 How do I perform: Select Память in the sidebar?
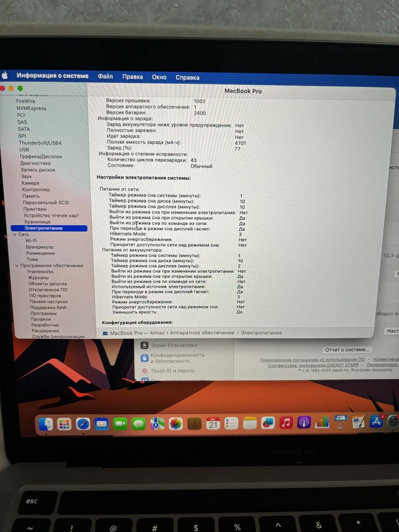click(x=31, y=196)
